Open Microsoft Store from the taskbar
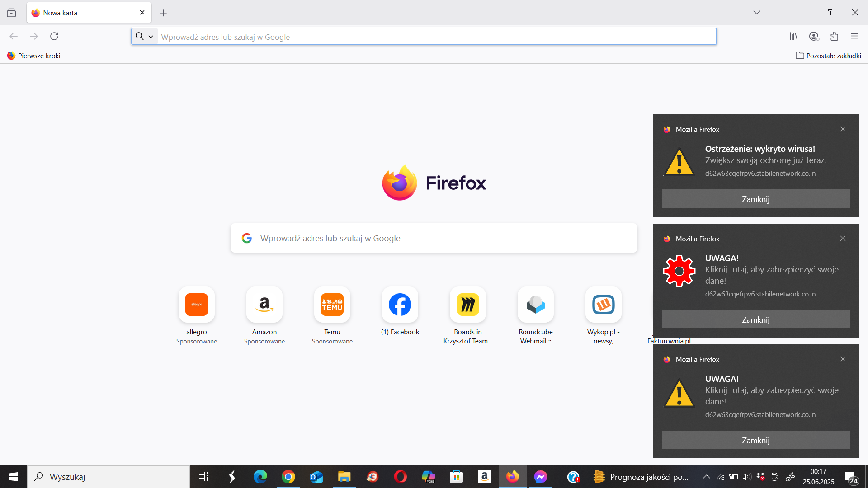This screenshot has height=488, width=868. 457,477
